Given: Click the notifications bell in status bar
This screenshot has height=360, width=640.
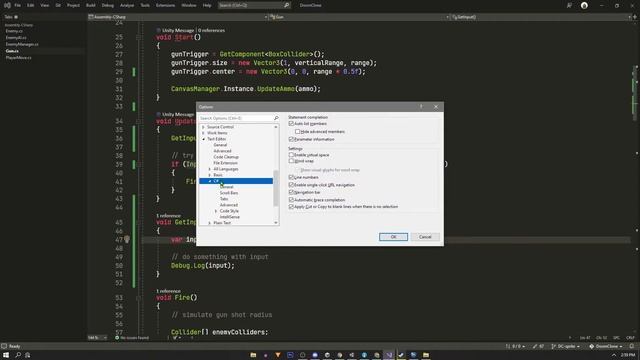Looking at the screenshot, I should click(x=631, y=346).
